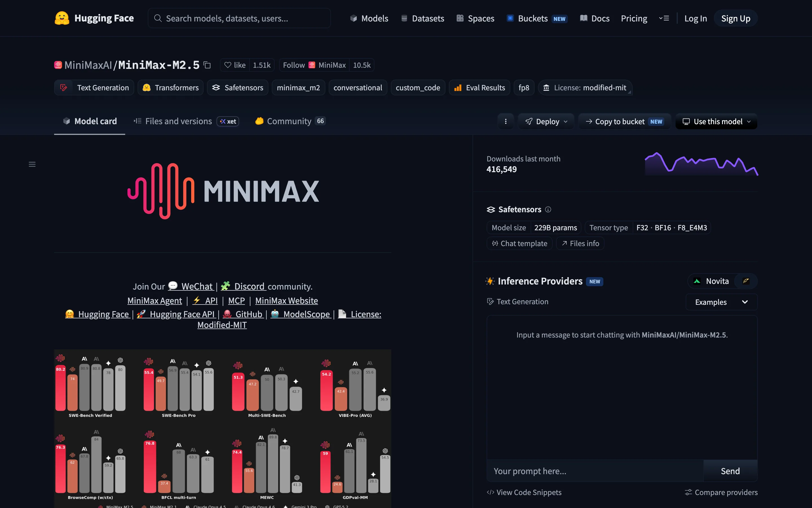Expand the navigation more-menu icon
Viewport: 812px width, 508px height.
[x=664, y=18]
